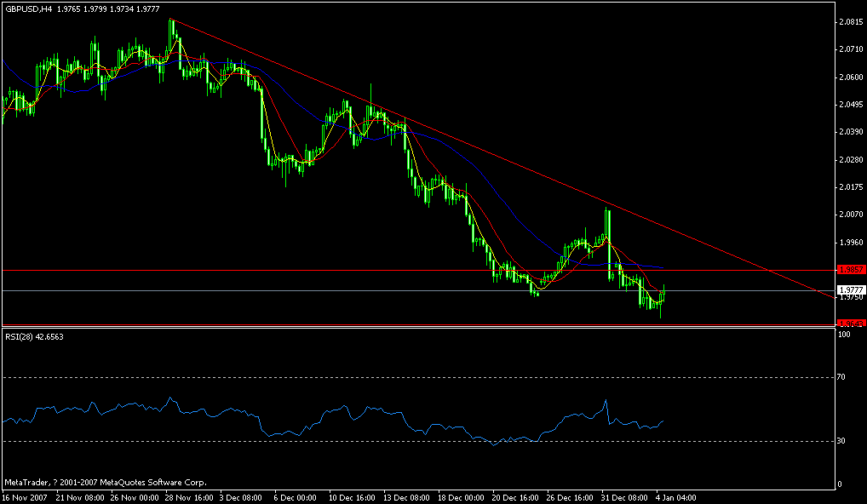Click the 31 Dec 08:00 time label
Image resolution: width=867 pixels, height=504 pixels.
click(x=625, y=497)
